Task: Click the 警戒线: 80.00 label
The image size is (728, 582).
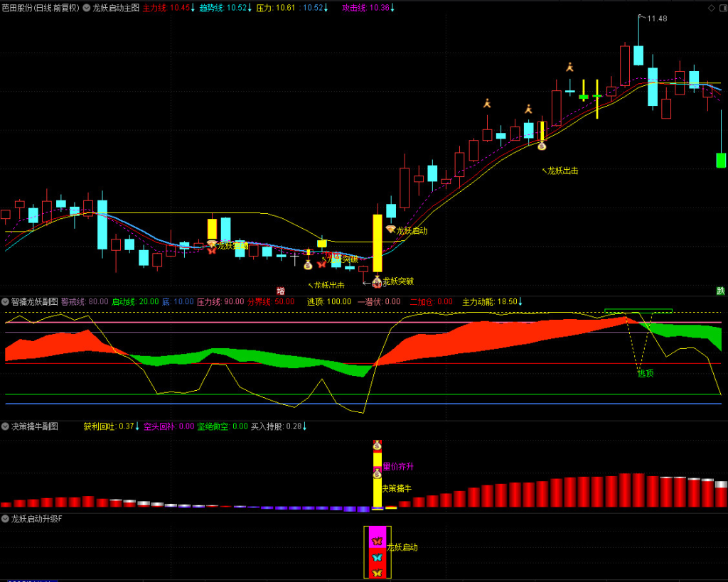Action: 85,302
